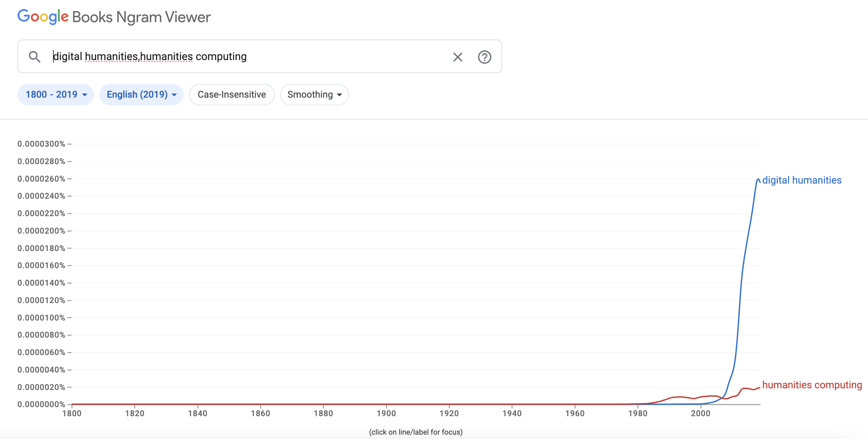This screenshot has height=439, width=868.
Task: Click the 0.0000260% y-axis label
Action: click(x=41, y=179)
